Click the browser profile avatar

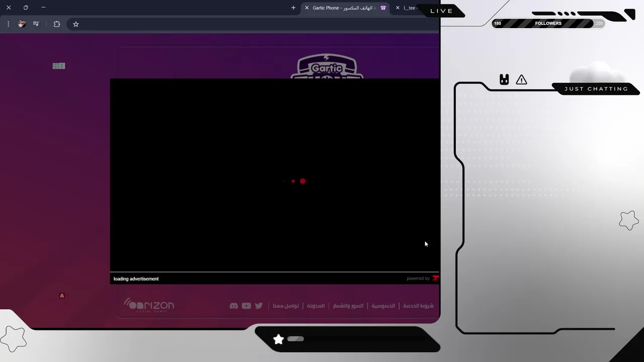click(22, 24)
